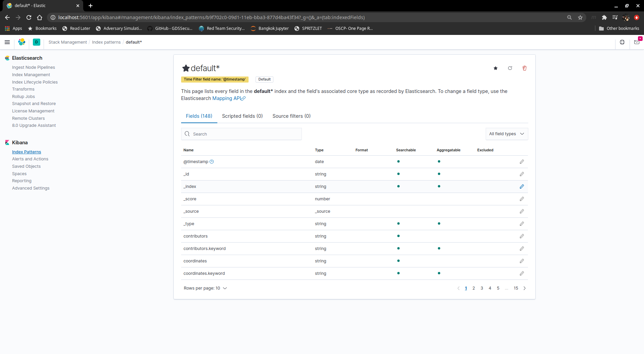Expand the Rows per page selector

point(205,288)
